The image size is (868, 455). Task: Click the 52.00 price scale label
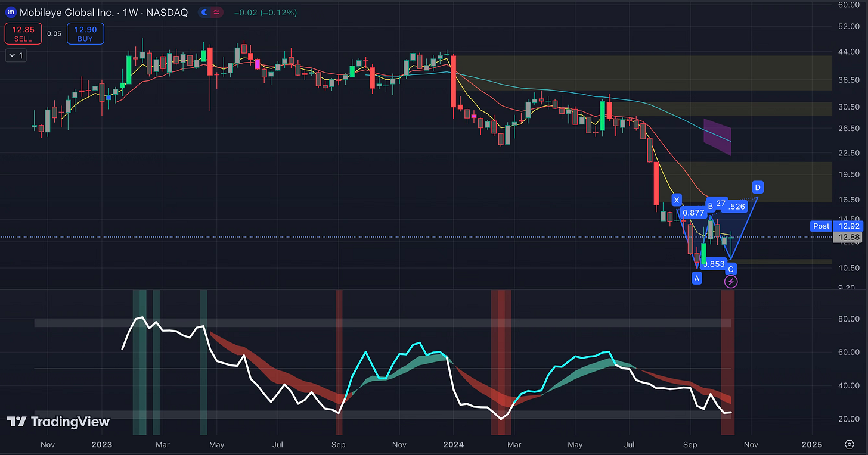click(x=848, y=27)
